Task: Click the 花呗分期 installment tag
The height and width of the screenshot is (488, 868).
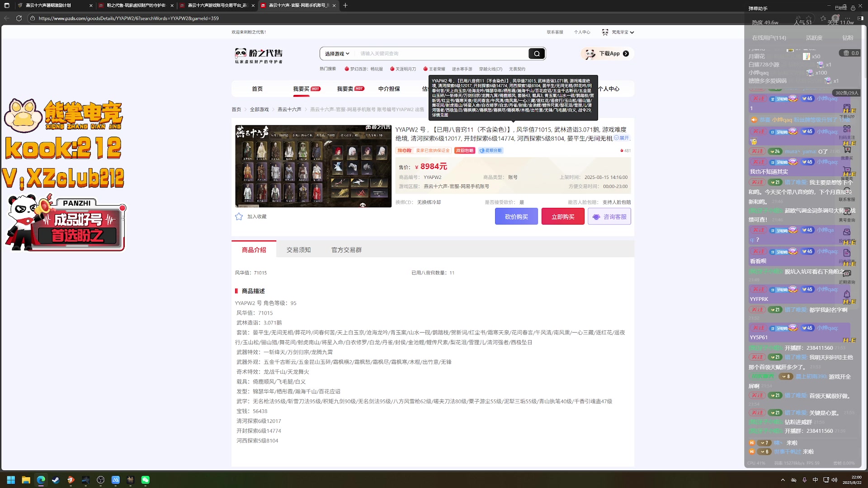Action: point(491,150)
